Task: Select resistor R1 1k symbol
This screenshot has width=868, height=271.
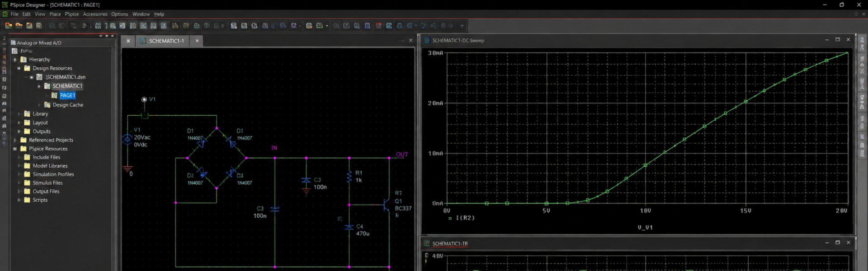Action: [x=349, y=177]
